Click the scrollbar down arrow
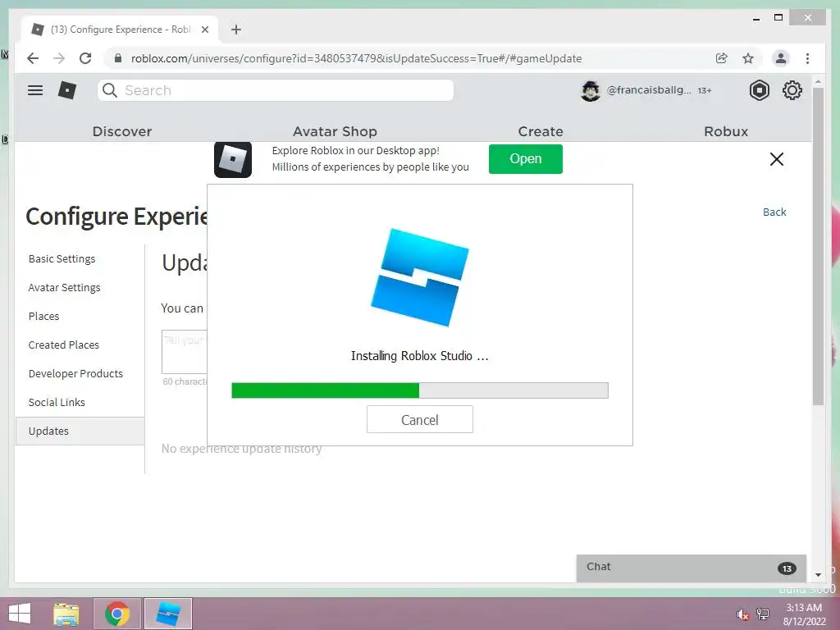This screenshot has width=840, height=630. pyautogui.click(x=818, y=575)
